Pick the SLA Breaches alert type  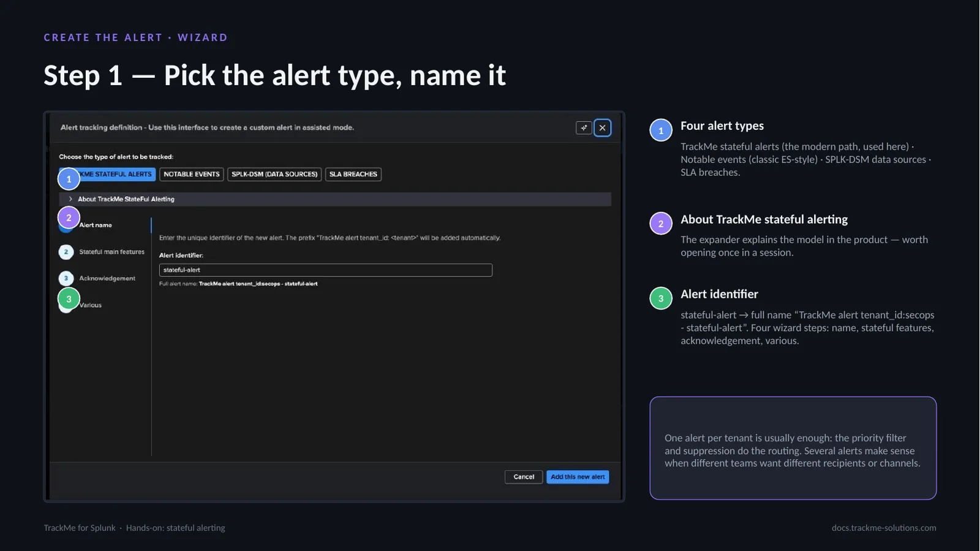pos(353,174)
